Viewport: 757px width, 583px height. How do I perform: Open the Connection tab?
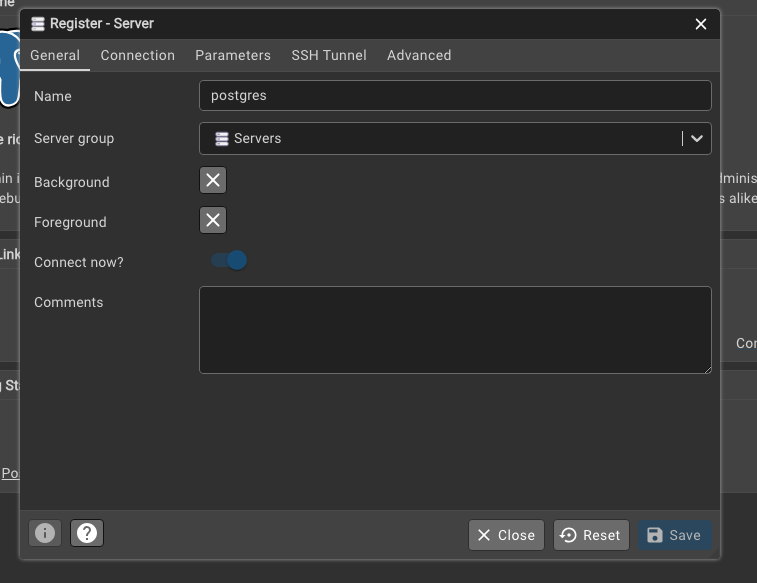pyautogui.click(x=138, y=55)
